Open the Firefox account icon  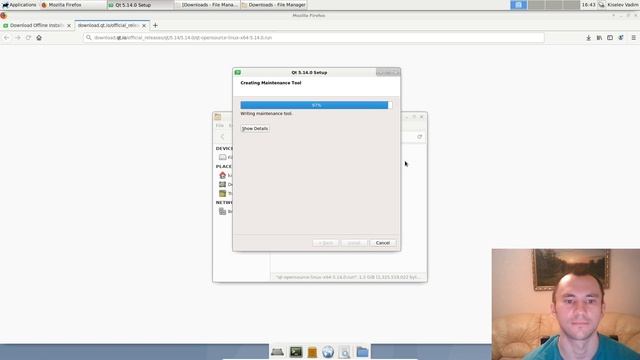621,38
